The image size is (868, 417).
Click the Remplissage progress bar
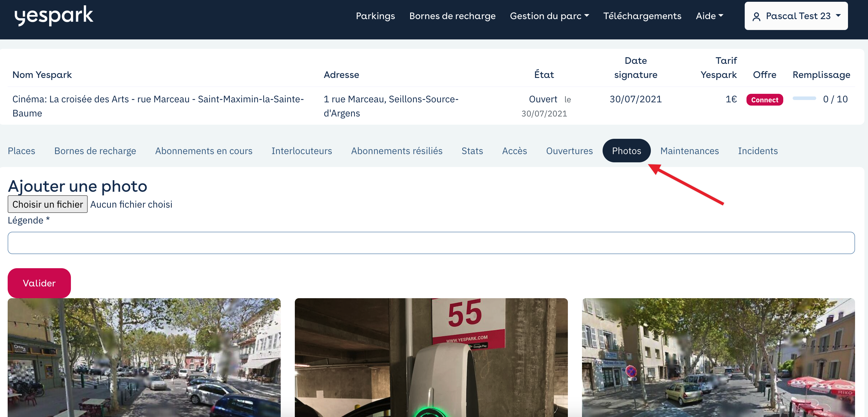(x=804, y=98)
